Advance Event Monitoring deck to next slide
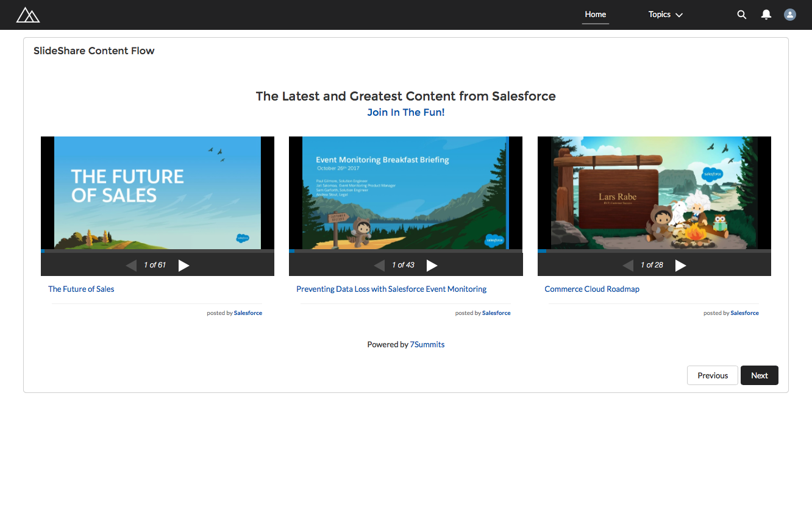 (x=432, y=265)
